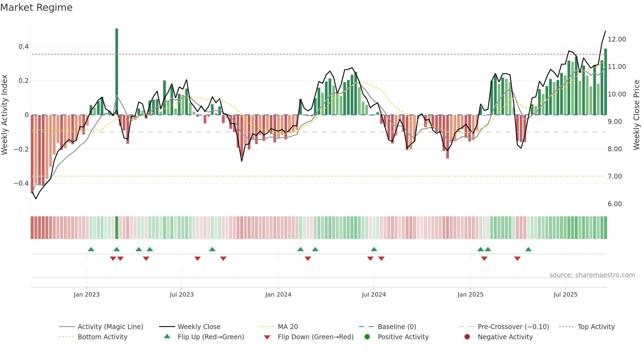Click the Jan 2024 x-axis label
This screenshot has height=362, width=644.
[x=278, y=295]
